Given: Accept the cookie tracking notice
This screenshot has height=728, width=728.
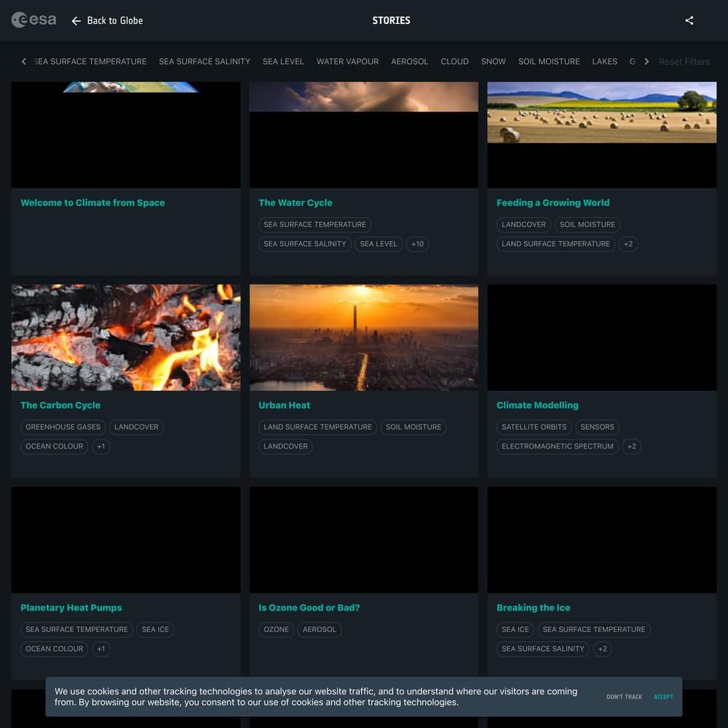Looking at the screenshot, I should 663,697.
